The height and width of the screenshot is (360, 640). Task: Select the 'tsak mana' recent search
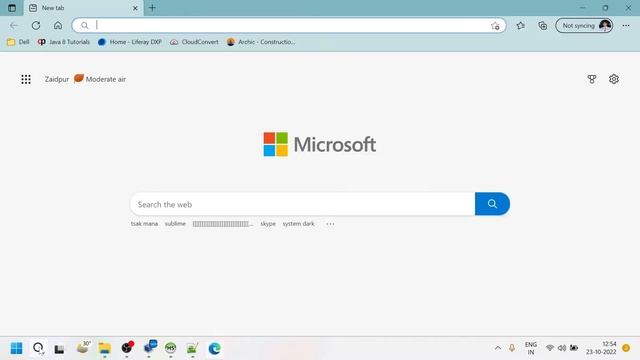(144, 224)
